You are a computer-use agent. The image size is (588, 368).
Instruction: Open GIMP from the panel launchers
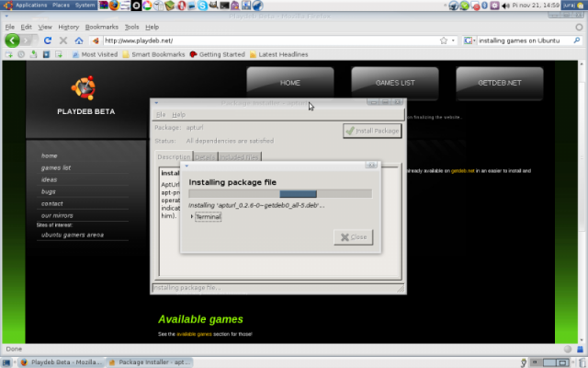[213, 5]
